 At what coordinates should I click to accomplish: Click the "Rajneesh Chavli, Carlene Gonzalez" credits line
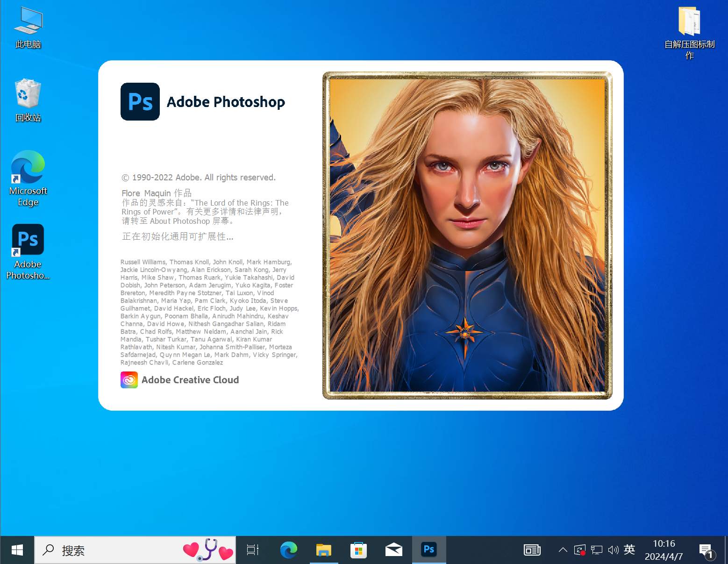click(171, 363)
